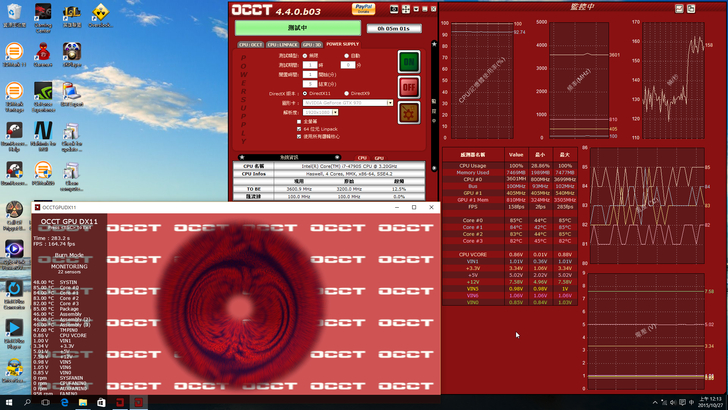728x410 pixels.
Task: Toggle the fullscreen checkbox
Action: [299, 122]
